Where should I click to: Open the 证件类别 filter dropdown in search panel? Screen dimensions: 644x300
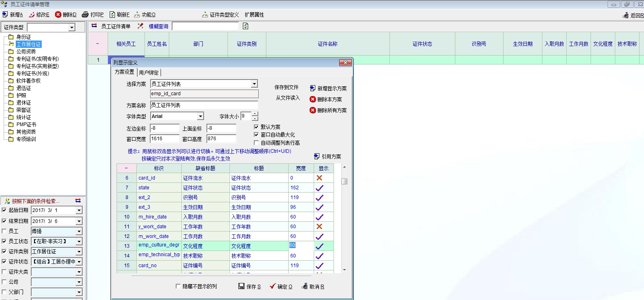click(79, 251)
